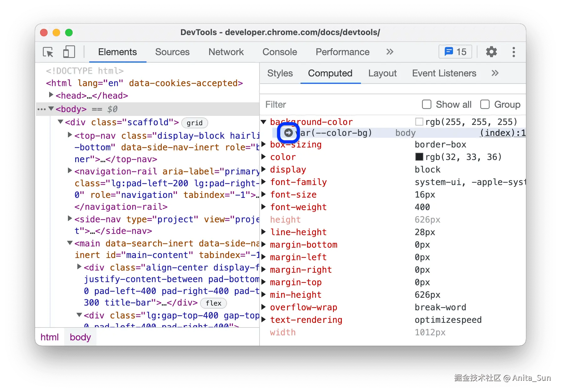
Task: Toggle the flex badge on title-bar div
Action: [214, 303]
